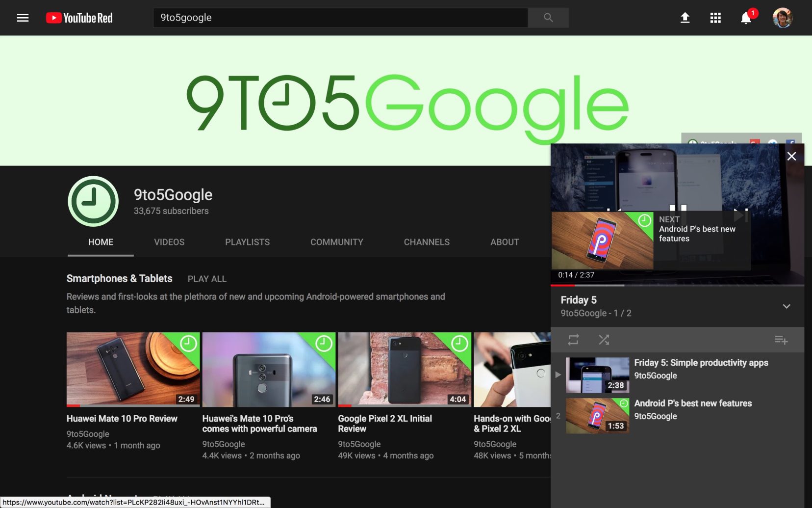This screenshot has width=812, height=508.
Task: Open the notifications bell
Action: click(x=745, y=19)
